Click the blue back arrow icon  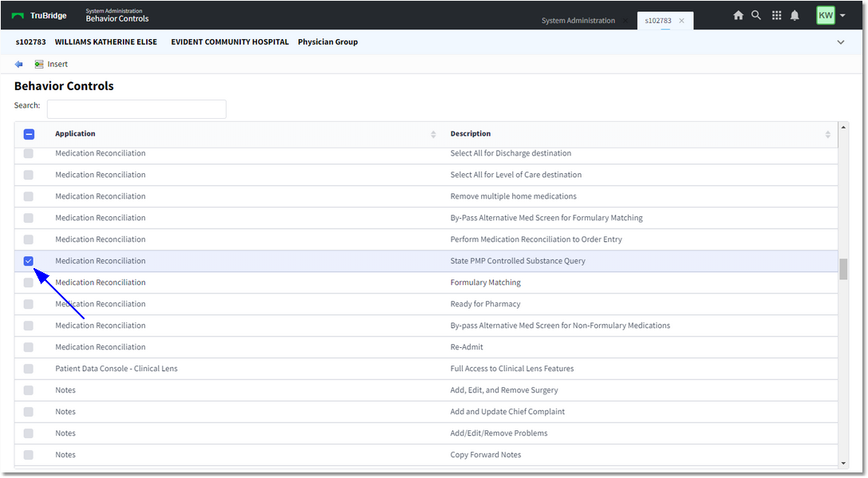19,65
